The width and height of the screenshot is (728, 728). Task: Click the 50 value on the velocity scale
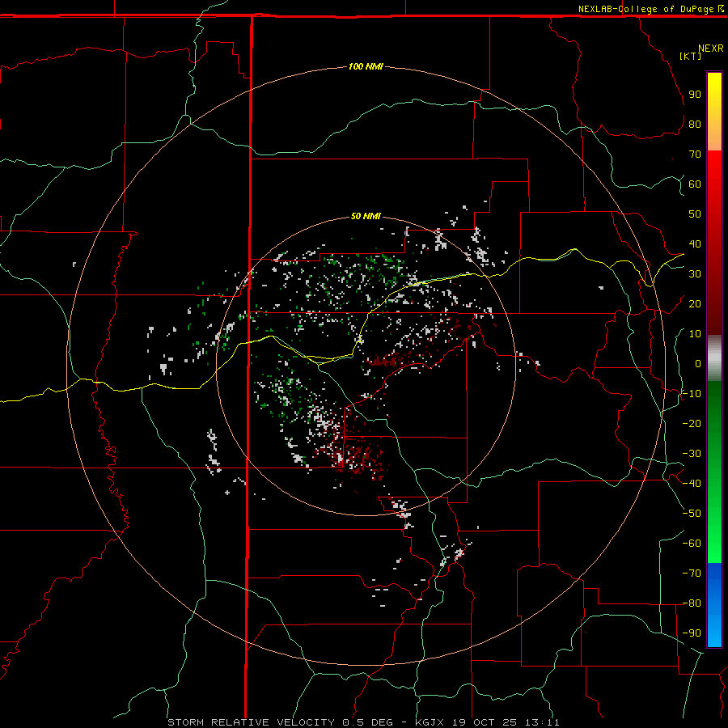[x=695, y=214]
